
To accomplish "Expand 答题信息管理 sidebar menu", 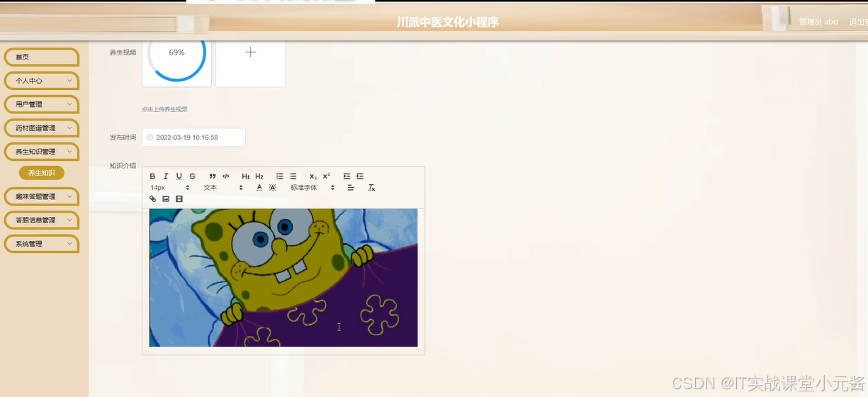I will coord(42,220).
